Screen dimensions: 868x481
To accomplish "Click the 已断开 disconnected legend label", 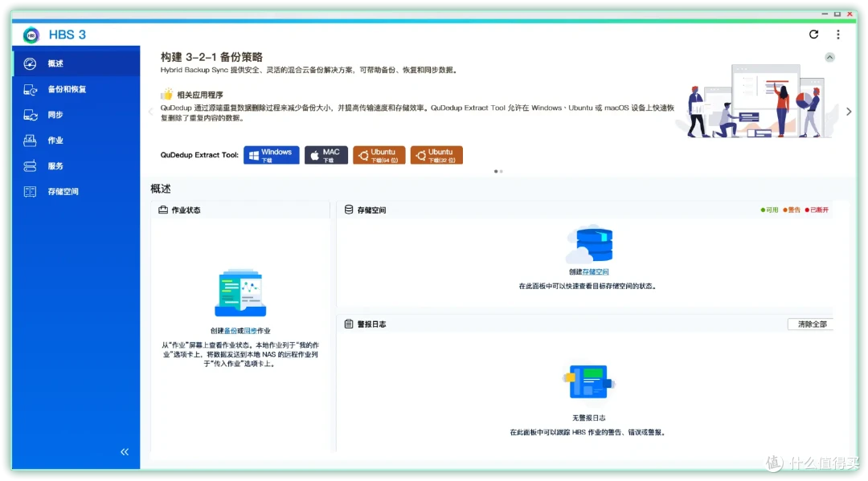I will pyautogui.click(x=817, y=210).
